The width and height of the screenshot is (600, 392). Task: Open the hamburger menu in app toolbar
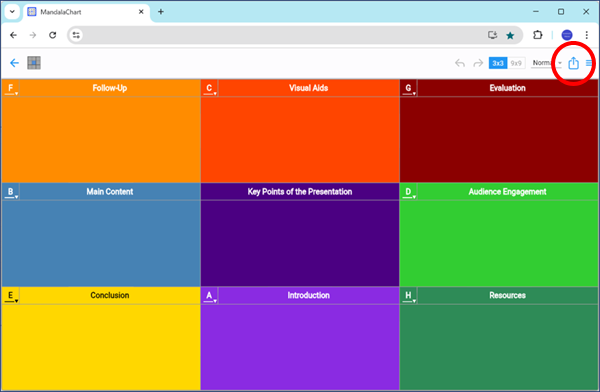589,63
